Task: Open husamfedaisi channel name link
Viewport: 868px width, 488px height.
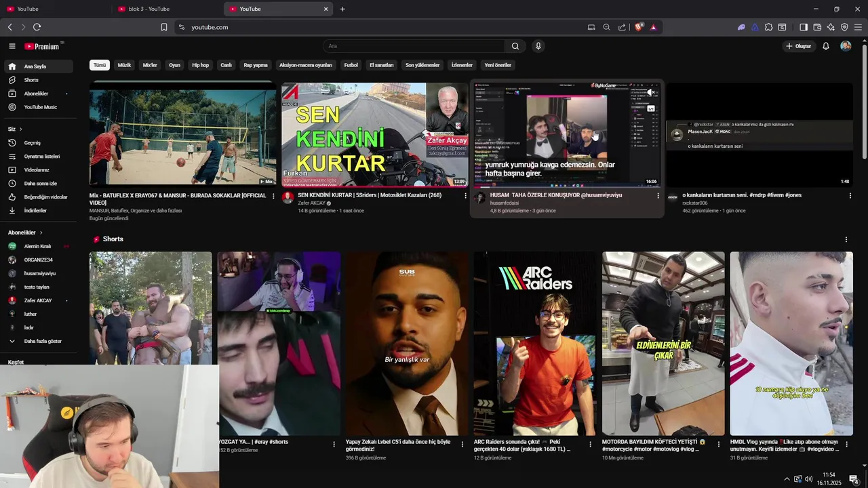Action: click(x=504, y=203)
